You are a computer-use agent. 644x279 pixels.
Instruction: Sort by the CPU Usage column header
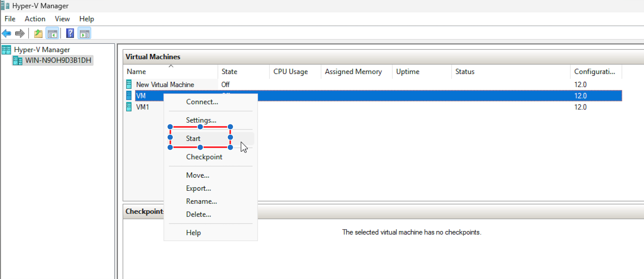coord(295,72)
